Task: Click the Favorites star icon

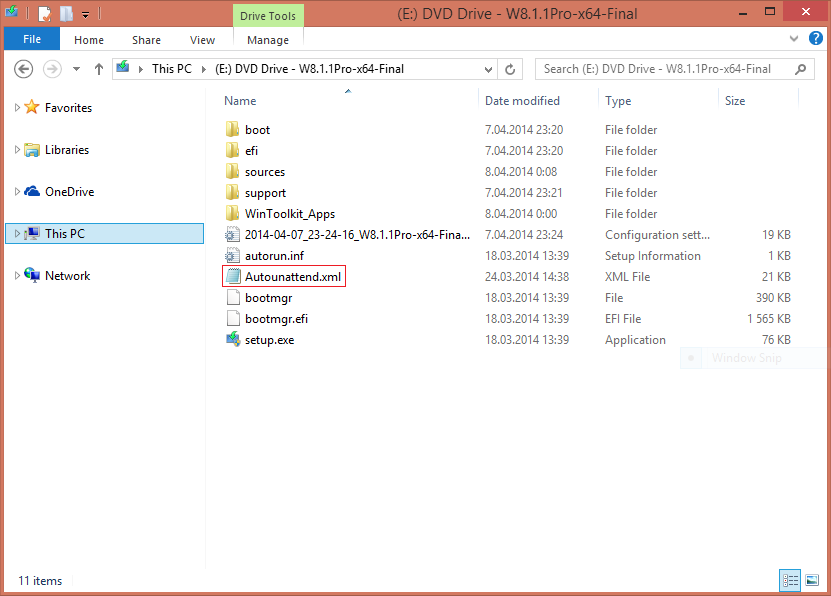Action: coord(32,107)
